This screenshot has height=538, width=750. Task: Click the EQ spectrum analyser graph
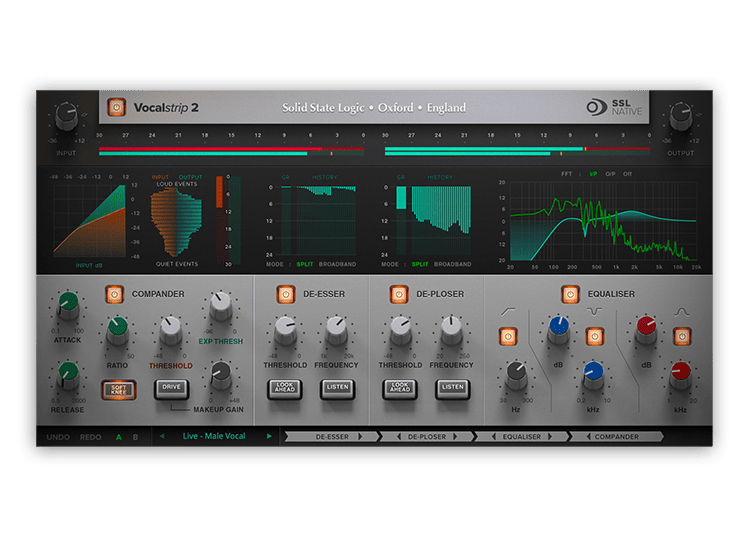[603, 221]
